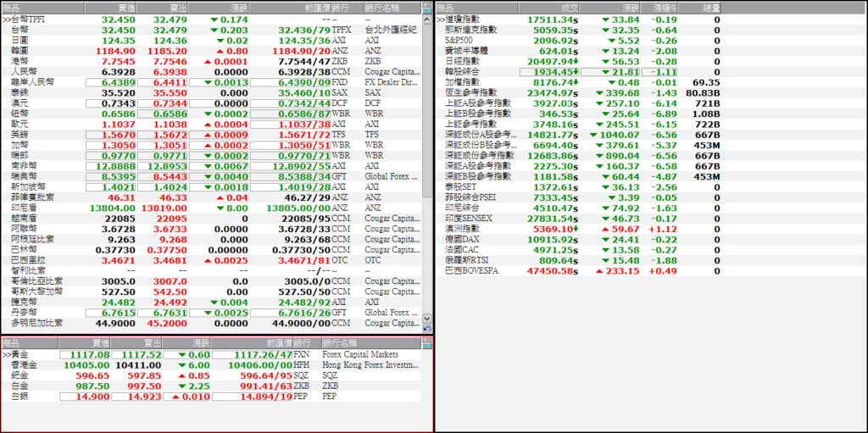The image size is (868, 433).
Task: Click the FX Dealer Dir... bank name
Action: (x=391, y=82)
